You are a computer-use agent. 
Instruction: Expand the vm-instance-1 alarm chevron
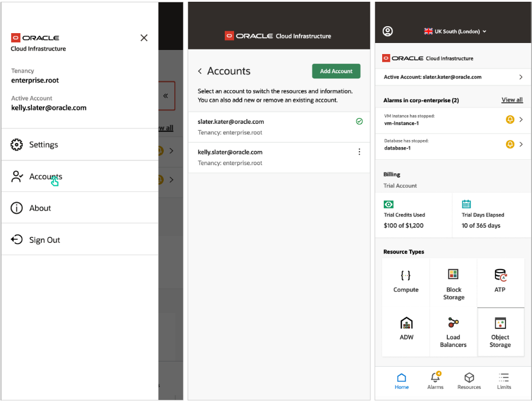[522, 120]
